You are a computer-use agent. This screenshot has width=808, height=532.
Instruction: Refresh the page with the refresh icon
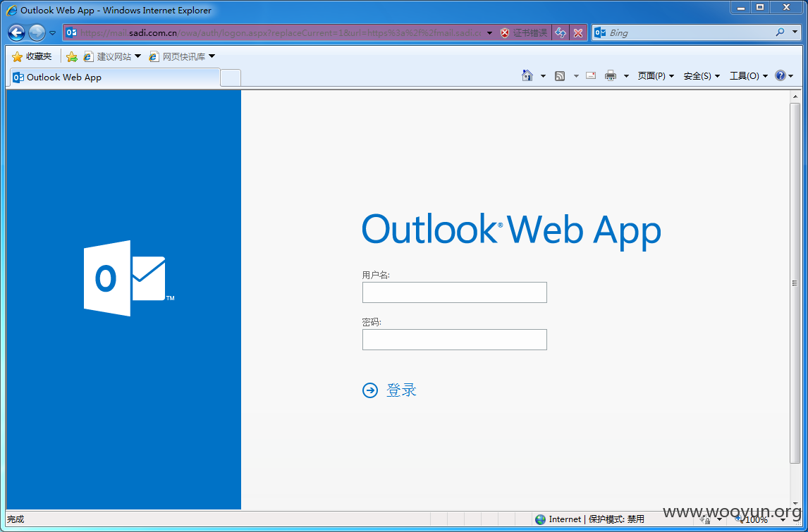click(560, 33)
